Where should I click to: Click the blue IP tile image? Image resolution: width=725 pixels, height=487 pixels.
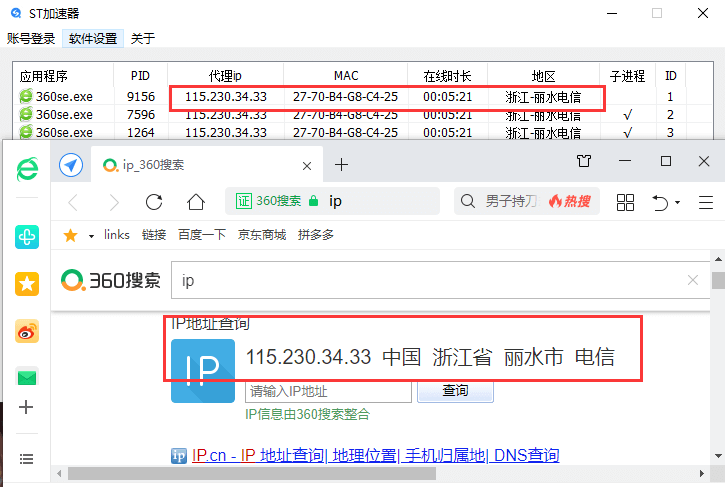click(203, 371)
